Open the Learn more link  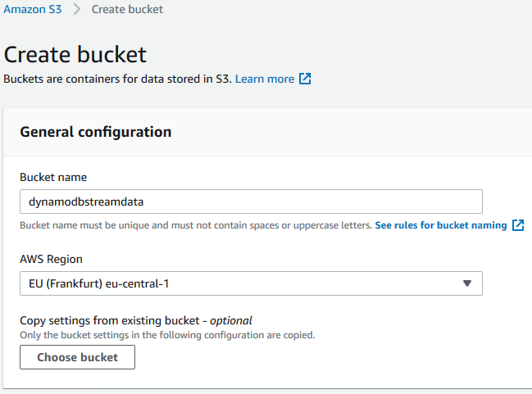265,79
